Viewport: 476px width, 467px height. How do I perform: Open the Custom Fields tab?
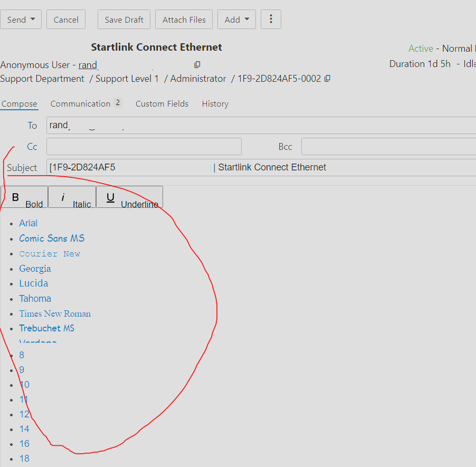coord(161,104)
